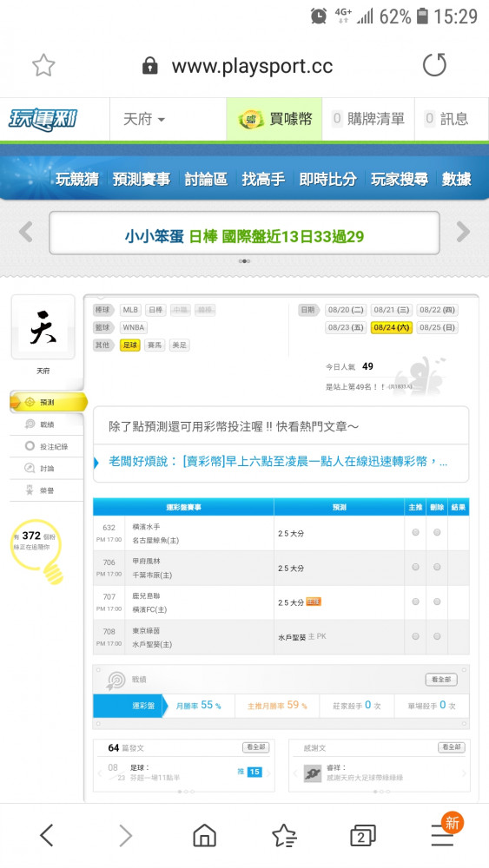The height and width of the screenshot is (868, 489).
Task: Show next banner with right chevron
Action: [463, 232]
